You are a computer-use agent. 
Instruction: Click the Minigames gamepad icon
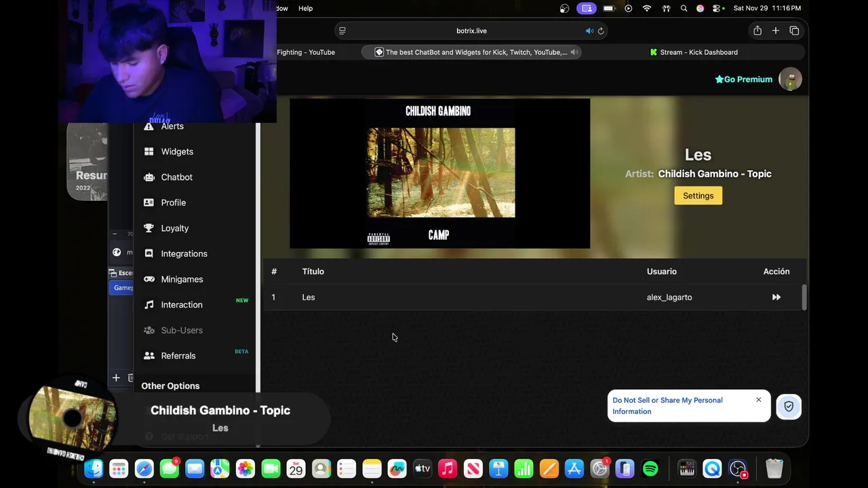point(149,279)
